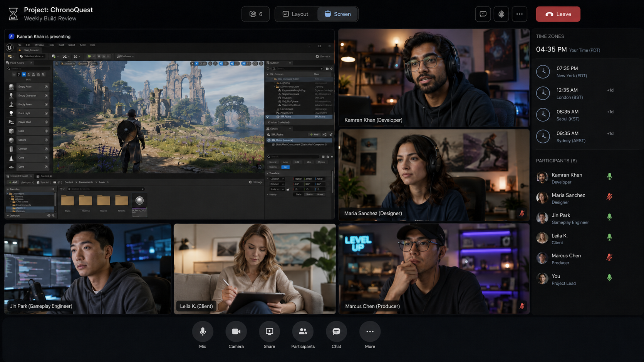This screenshot has width=644, height=362.
Task: Open the Build menu in shared editor
Action: point(61,45)
